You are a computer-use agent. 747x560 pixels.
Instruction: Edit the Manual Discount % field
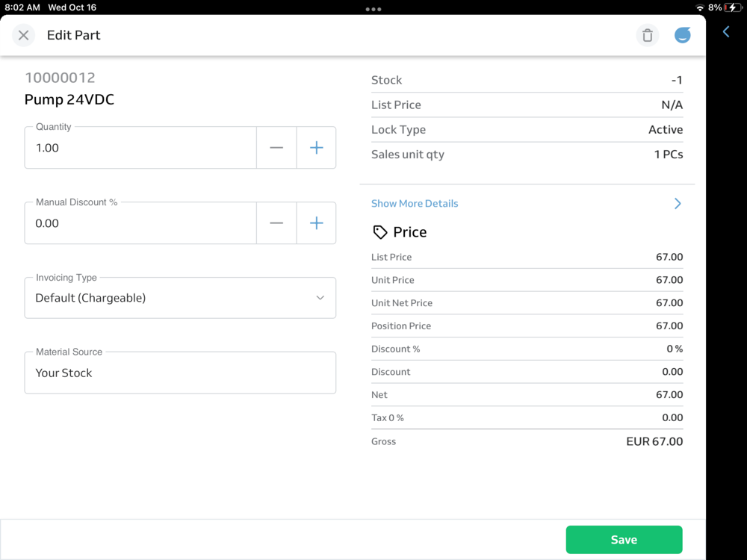(140, 223)
